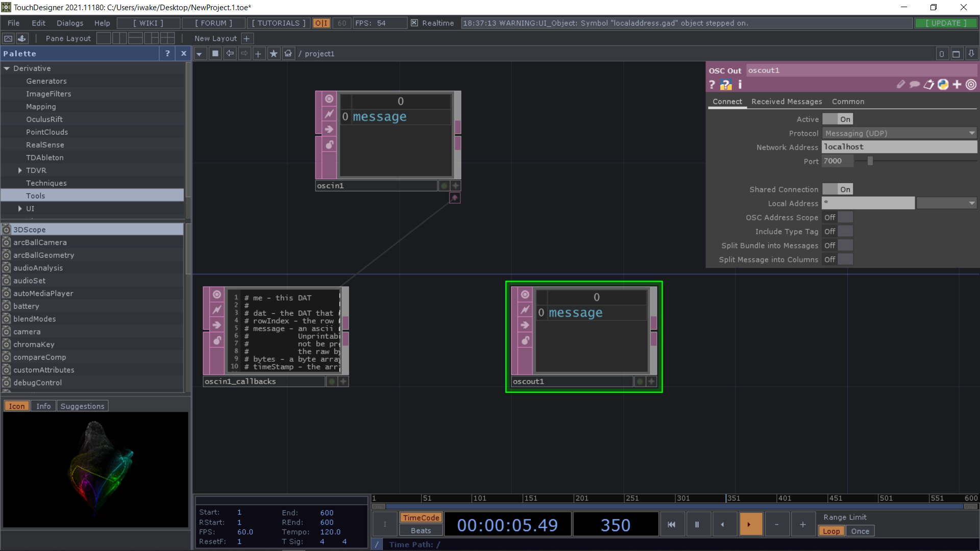Open the Python expressions icon on OSC Out parameters
The height and width of the screenshot is (551, 980).
943,85
